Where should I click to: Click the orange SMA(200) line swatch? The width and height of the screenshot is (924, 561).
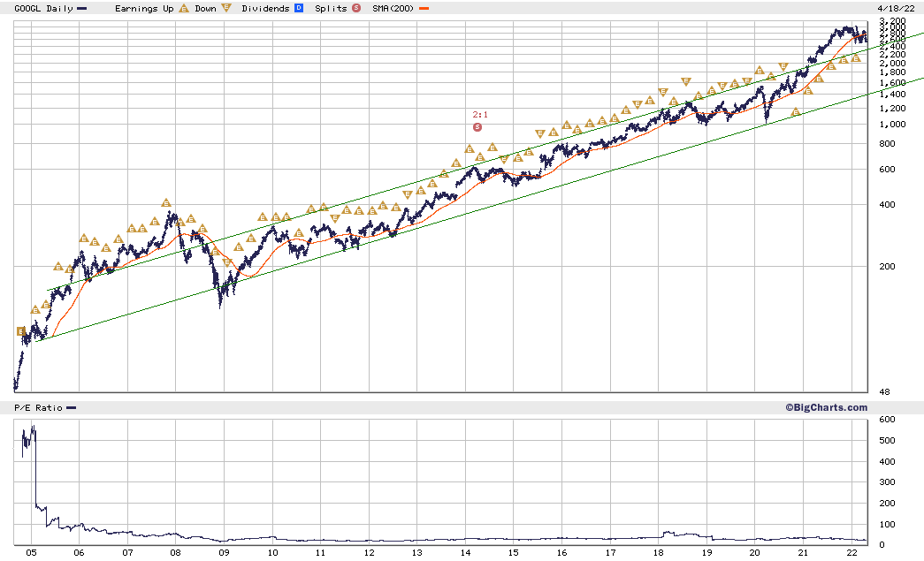[x=424, y=9]
